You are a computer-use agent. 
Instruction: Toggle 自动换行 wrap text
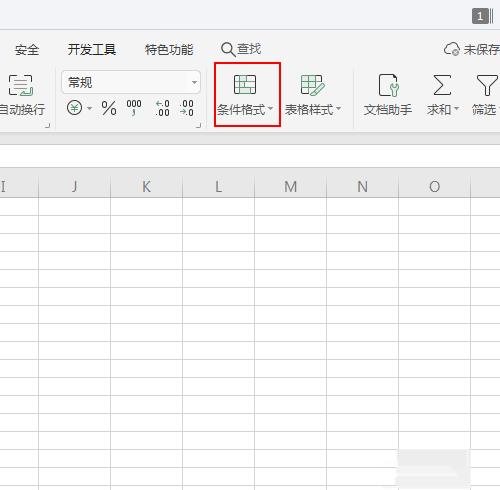[22, 95]
